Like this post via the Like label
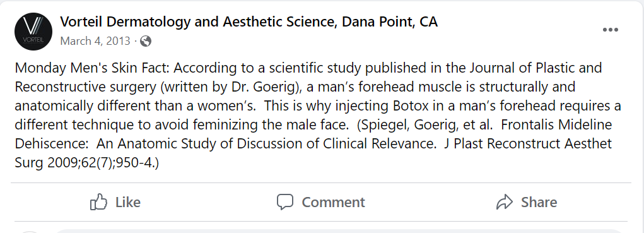This screenshot has height=233, width=644. click(x=128, y=202)
